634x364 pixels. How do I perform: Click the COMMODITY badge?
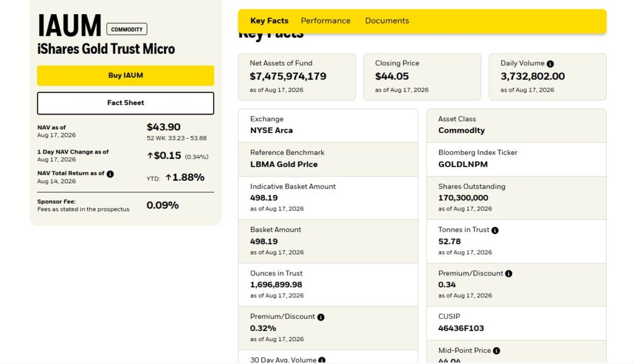pos(126,29)
